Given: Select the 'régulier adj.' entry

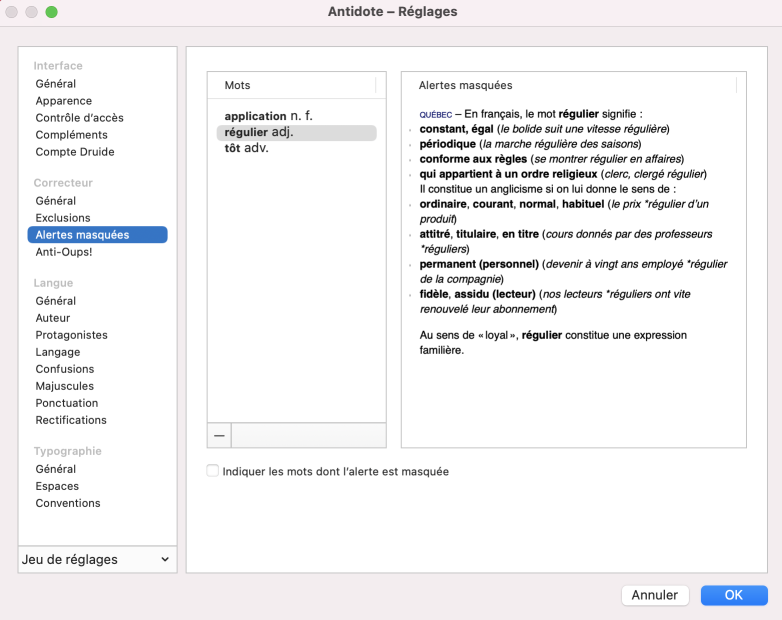Looking at the screenshot, I should pyautogui.click(x=259, y=132).
